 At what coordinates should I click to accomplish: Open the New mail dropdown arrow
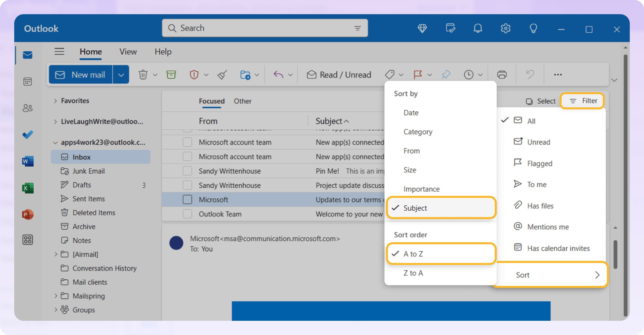(121, 74)
